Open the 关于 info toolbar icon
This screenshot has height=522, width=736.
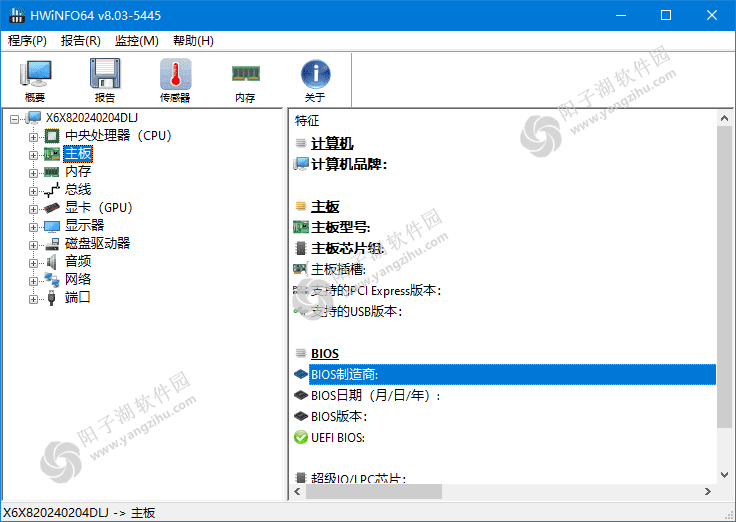pyautogui.click(x=315, y=74)
